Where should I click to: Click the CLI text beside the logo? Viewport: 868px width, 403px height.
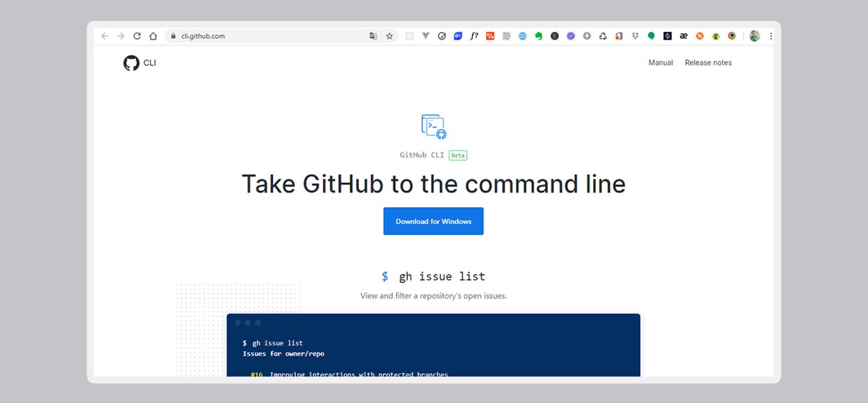[x=150, y=63]
